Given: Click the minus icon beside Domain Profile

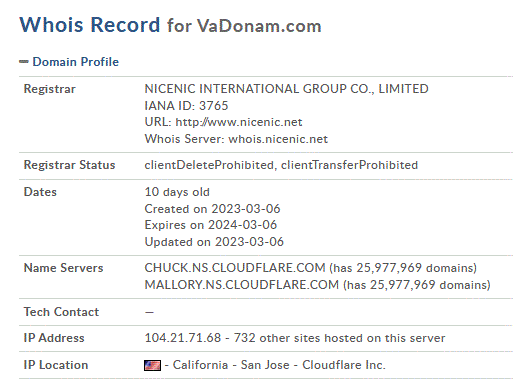Looking at the screenshot, I should 24,61.
